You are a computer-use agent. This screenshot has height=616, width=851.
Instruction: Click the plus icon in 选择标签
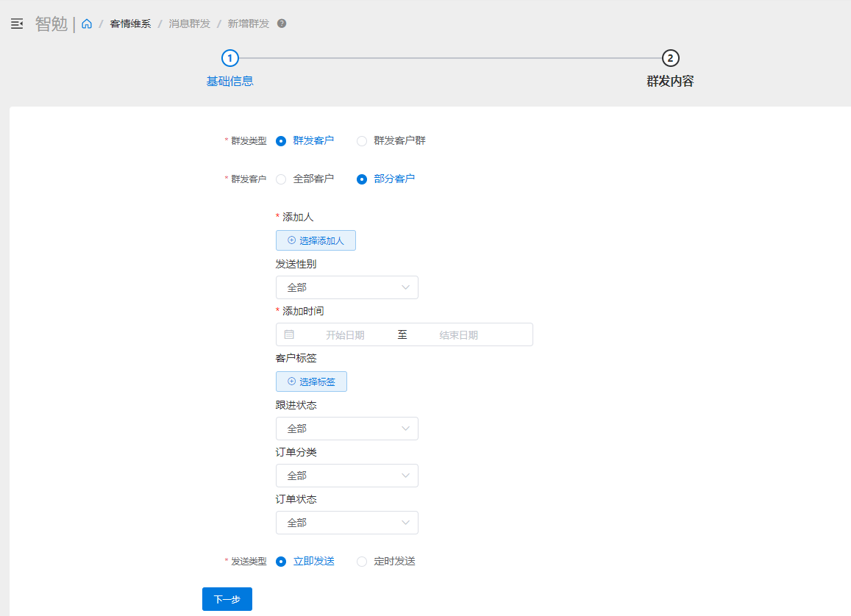pos(291,382)
